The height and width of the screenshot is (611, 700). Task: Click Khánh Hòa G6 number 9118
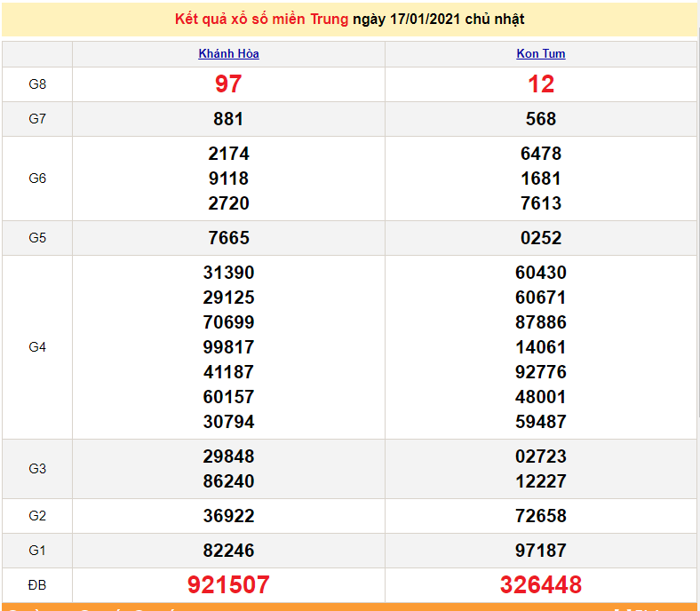point(228,179)
